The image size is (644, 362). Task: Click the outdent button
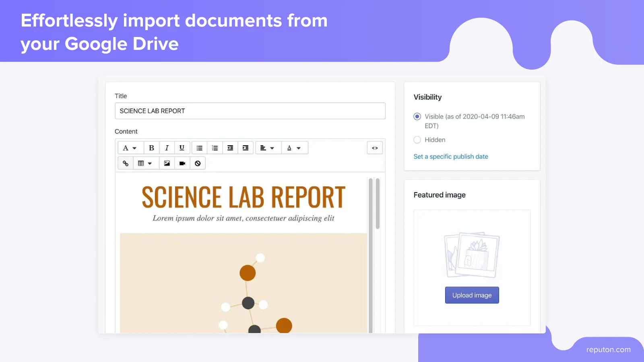[230, 148]
